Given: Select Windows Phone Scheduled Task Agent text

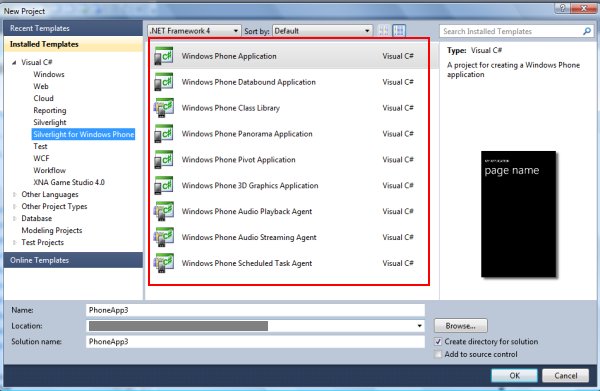Looking at the screenshot, I should (247, 263).
